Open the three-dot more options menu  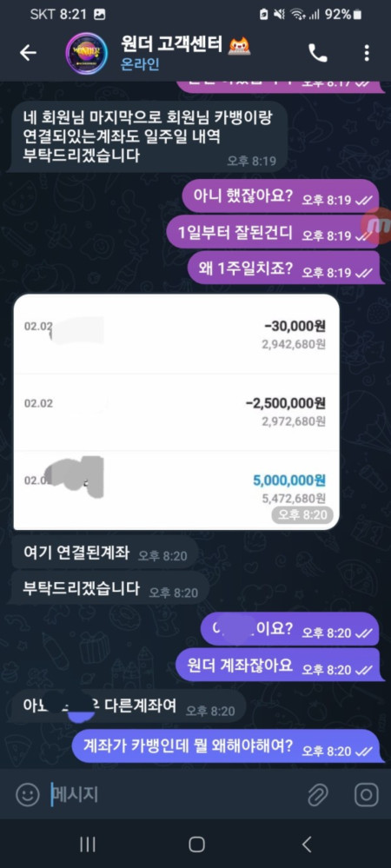(367, 53)
